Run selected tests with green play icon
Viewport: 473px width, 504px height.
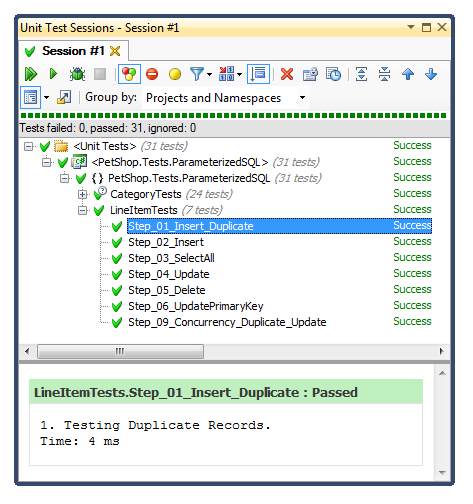click(x=53, y=74)
